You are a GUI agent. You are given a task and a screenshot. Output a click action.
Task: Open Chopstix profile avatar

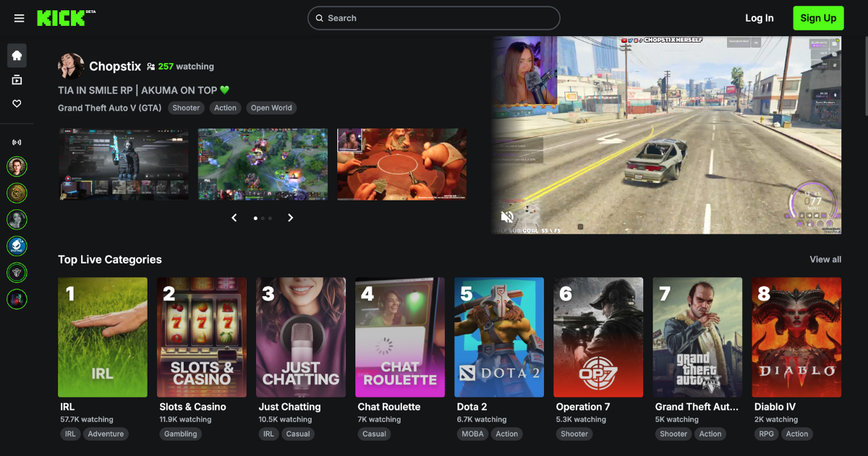click(x=71, y=66)
